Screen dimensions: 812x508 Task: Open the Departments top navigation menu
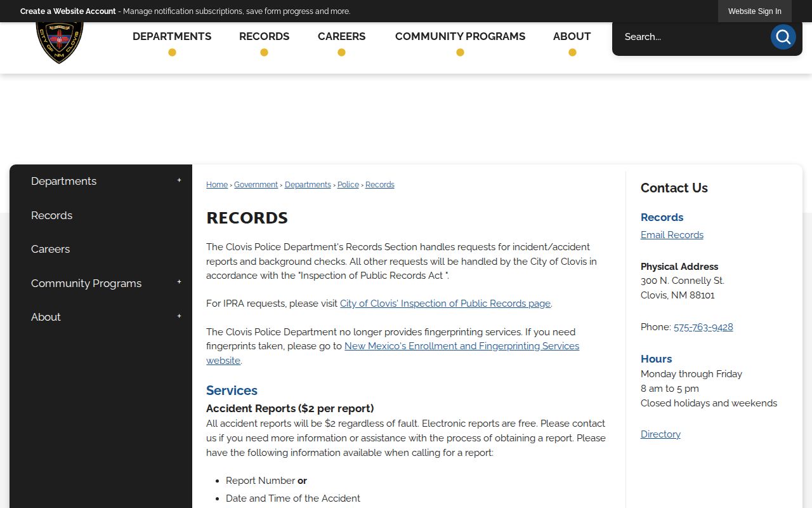coord(172,37)
